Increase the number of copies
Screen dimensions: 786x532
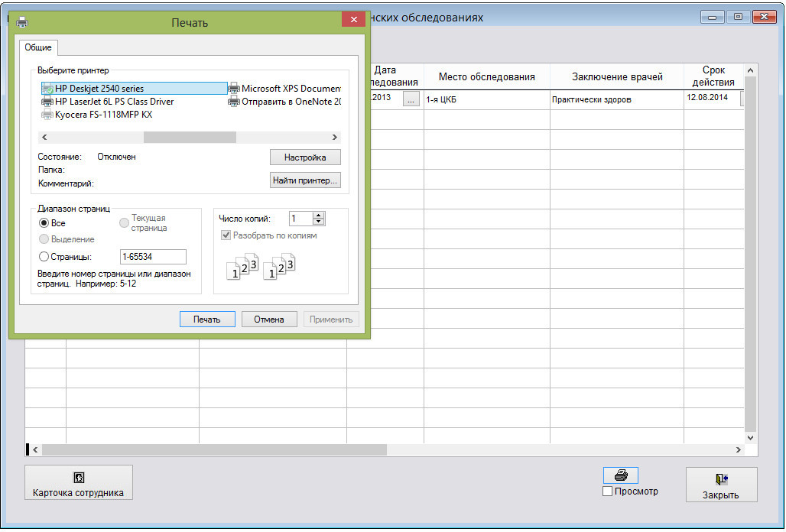[x=320, y=216]
